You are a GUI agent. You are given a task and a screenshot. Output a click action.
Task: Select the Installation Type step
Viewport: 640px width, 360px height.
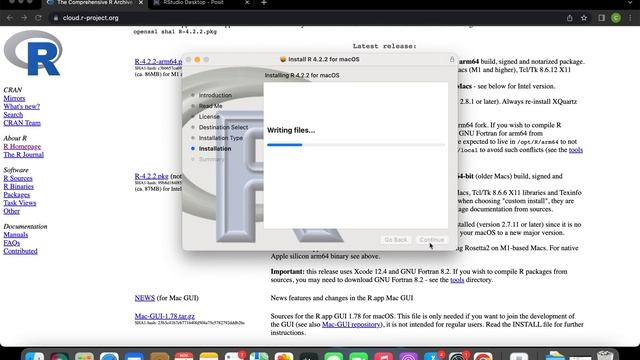coord(221,138)
